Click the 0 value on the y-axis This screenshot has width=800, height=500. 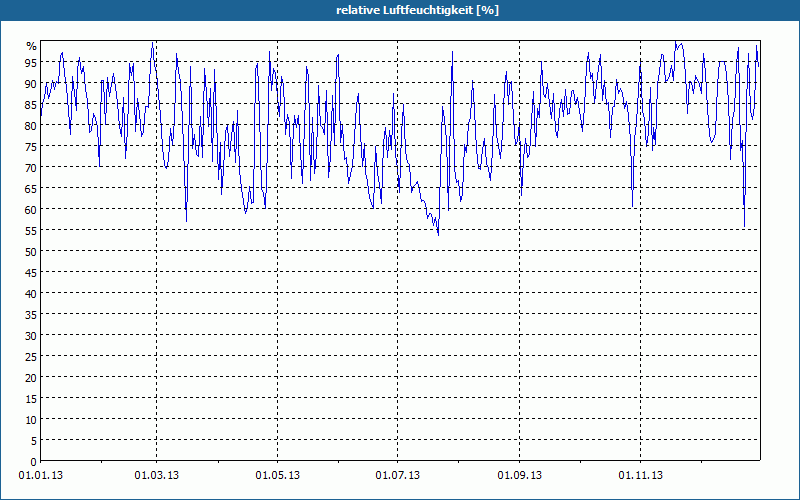pyautogui.click(x=34, y=462)
